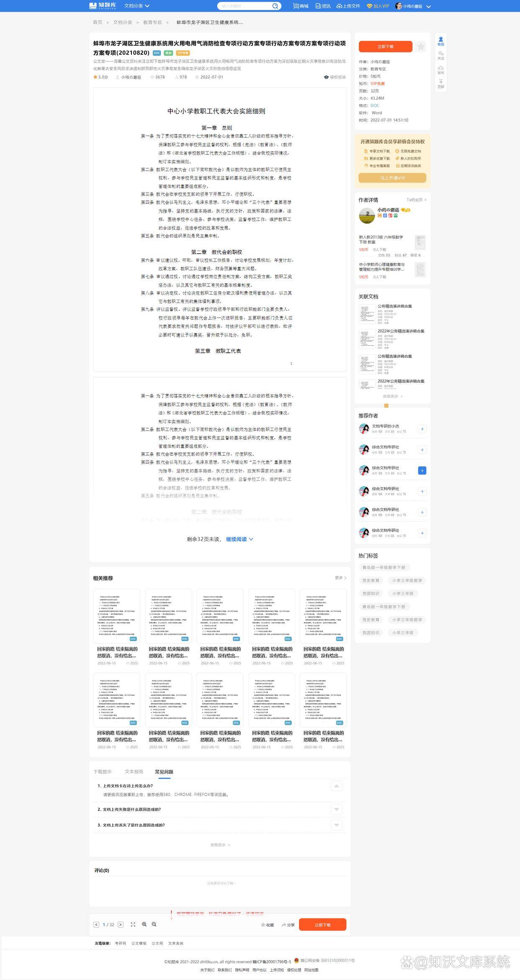The image size is (520, 980).
Task: Click 首页 in the breadcrumb
Action: pos(98,22)
